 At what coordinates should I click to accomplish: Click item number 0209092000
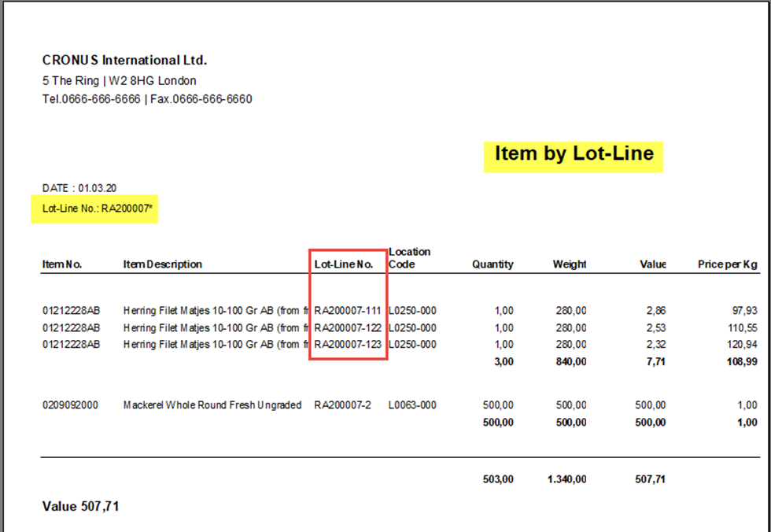71,405
